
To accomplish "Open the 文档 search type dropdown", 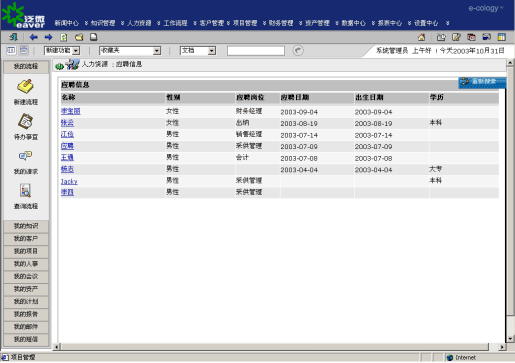I will pos(198,51).
